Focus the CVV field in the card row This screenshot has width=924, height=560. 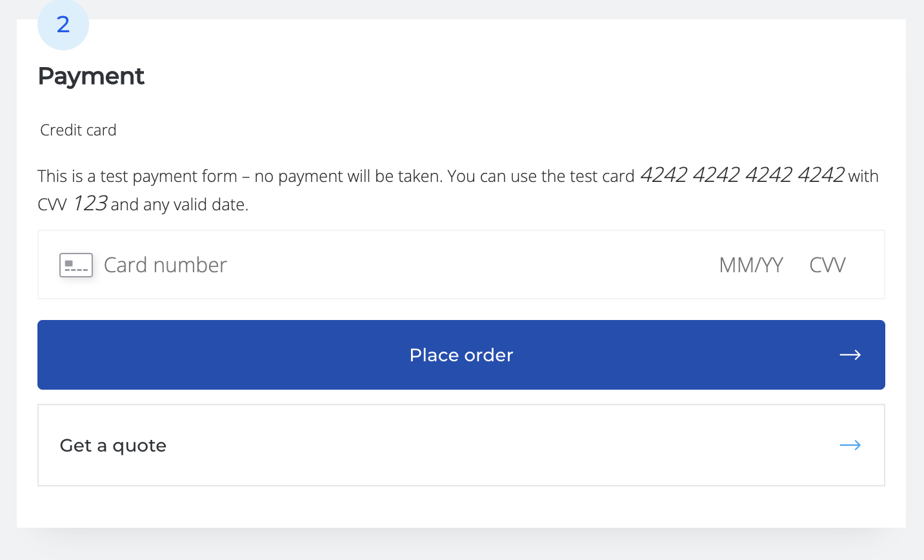coord(827,265)
